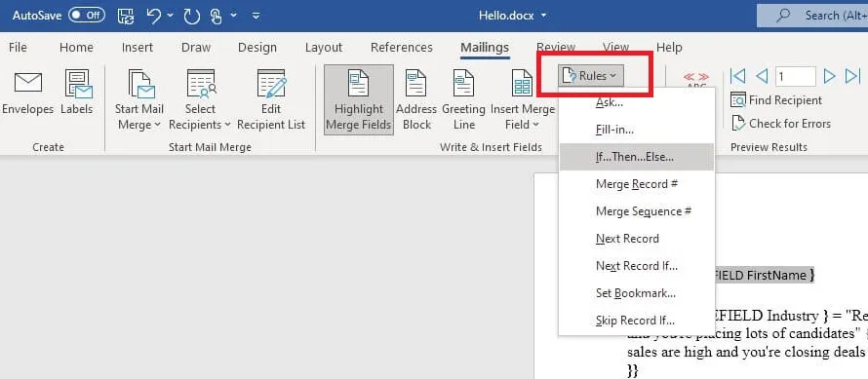Image resolution: width=868 pixels, height=379 pixels.
Task: Switch to the Layout tab
Action: [324, 48]
